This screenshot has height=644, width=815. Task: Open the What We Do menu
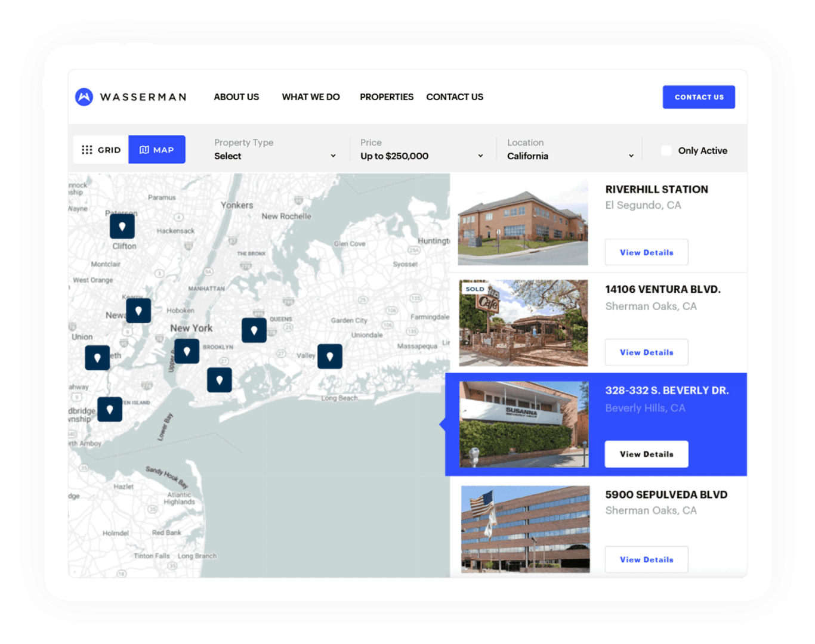[x=311, y=97]
